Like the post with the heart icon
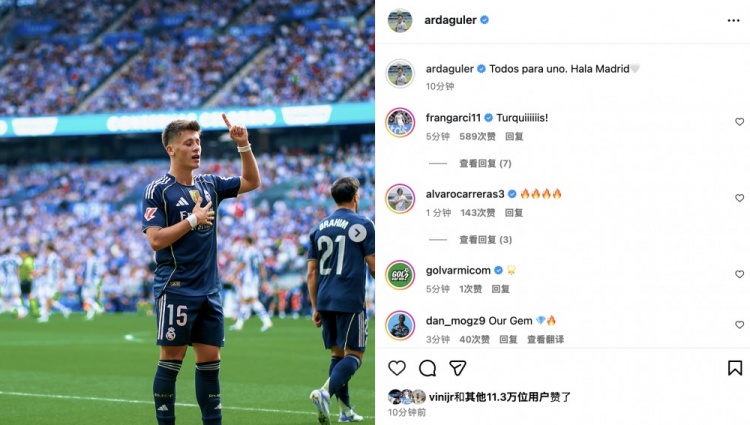Viewport: 750px width, 425px height. pos(397,368)
